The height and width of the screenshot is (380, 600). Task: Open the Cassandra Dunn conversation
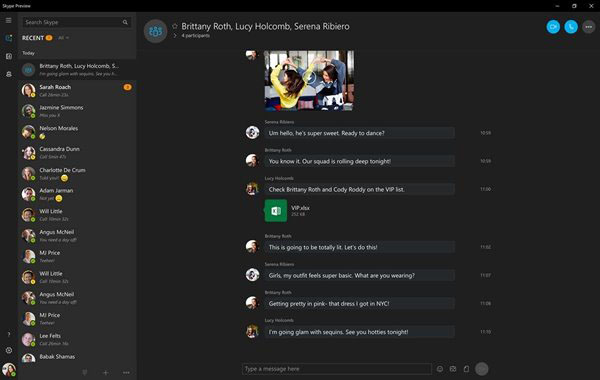coord(77,153)
